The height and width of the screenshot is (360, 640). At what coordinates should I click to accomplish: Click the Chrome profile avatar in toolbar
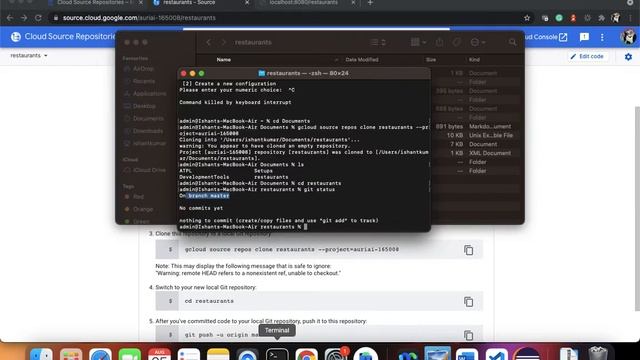616,18
